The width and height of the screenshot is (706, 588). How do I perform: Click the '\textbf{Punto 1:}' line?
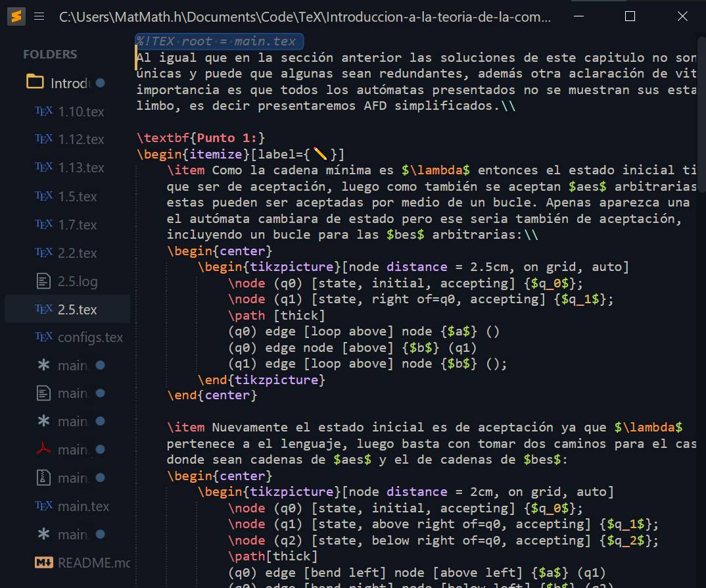200,138
